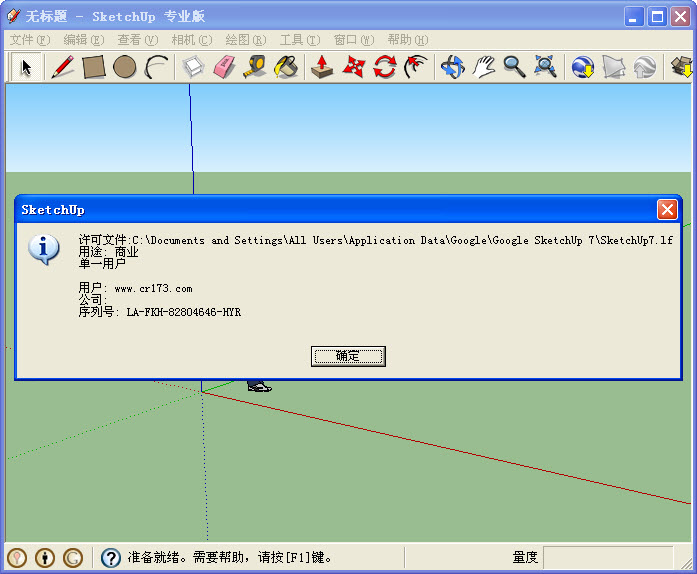Viewport: 697px width, 574px height.
Task: Activate the Orbit tool
Action: click(x=453, y=67)
